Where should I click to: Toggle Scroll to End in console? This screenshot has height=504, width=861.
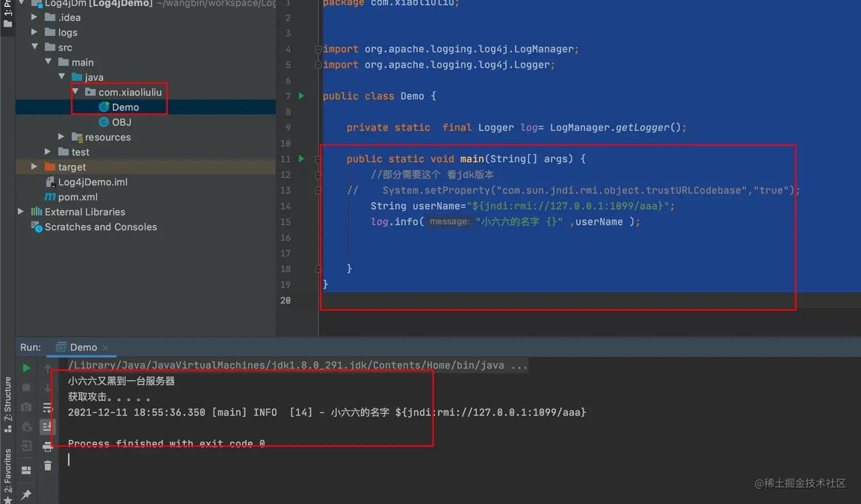pos(48,427)
